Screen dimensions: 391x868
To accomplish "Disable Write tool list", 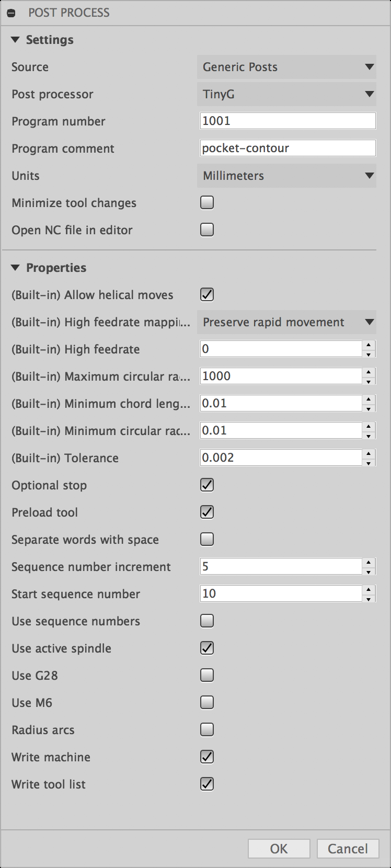I will pos(206,784).
